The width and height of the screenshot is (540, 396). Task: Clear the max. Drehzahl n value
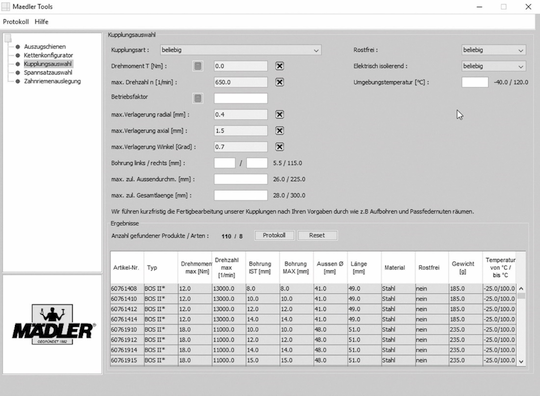[x=279, y=82]
